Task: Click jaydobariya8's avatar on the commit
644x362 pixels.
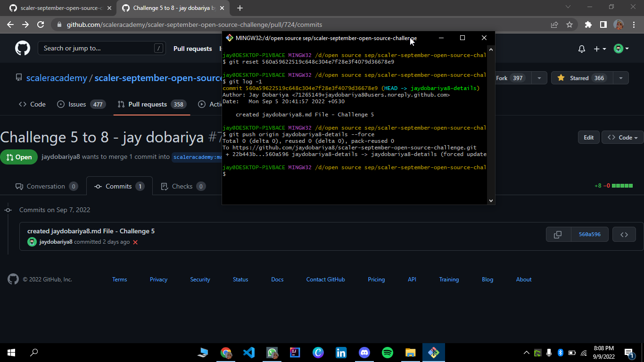Action: click(x=32, y=241)
